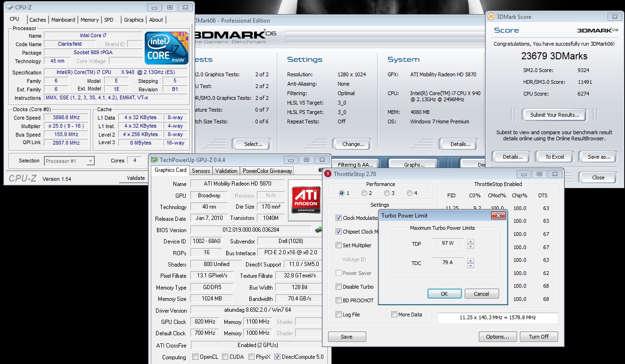This screenshot has width=625, height=364.
Task: Close the Turbo Power Limit dialog
Action: 498,216
